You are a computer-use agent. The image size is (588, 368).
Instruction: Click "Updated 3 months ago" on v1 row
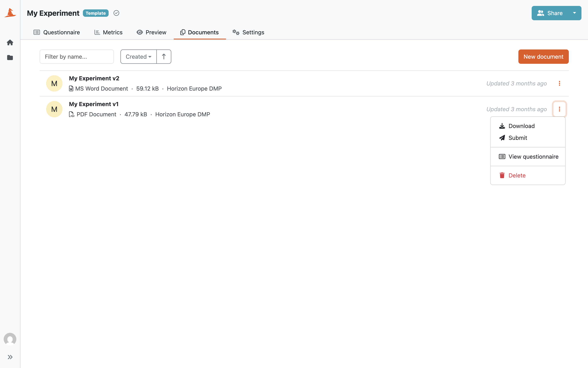pos(517,109)
